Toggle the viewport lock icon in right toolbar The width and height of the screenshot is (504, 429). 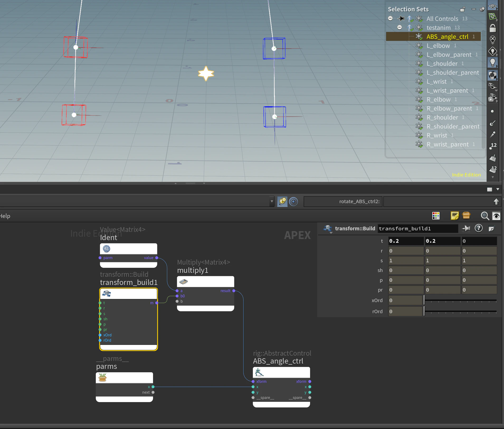click(x=493, y=28)
